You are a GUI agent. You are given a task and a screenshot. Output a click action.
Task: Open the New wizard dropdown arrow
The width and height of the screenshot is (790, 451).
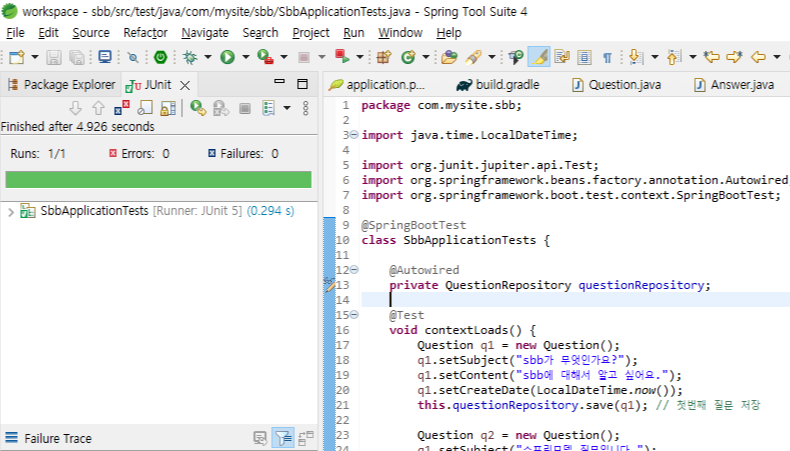(x=35, y=57)
